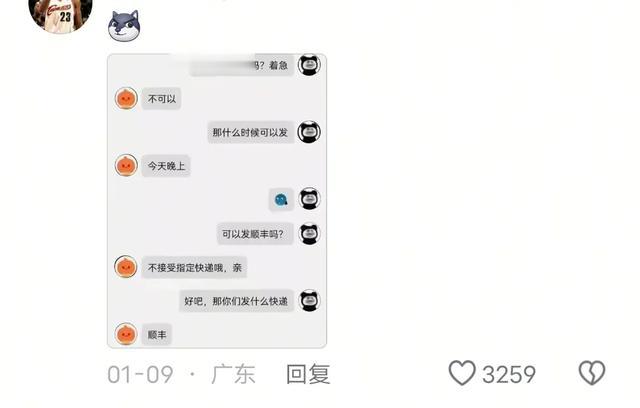Click the 好吧,那你们发什么快递 message bubble
The image size is (640, 408).
click(236, 301)
